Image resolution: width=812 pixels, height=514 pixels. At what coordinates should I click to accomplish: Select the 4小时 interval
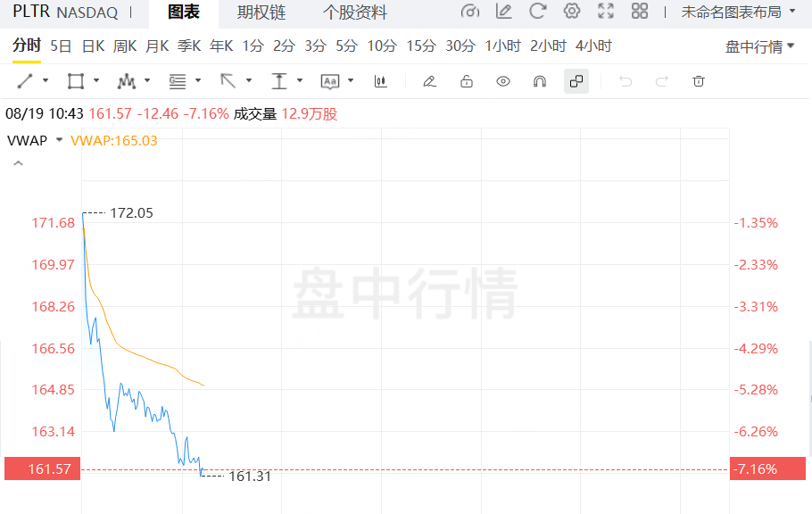pyautogui.click(x=593, y=46)
